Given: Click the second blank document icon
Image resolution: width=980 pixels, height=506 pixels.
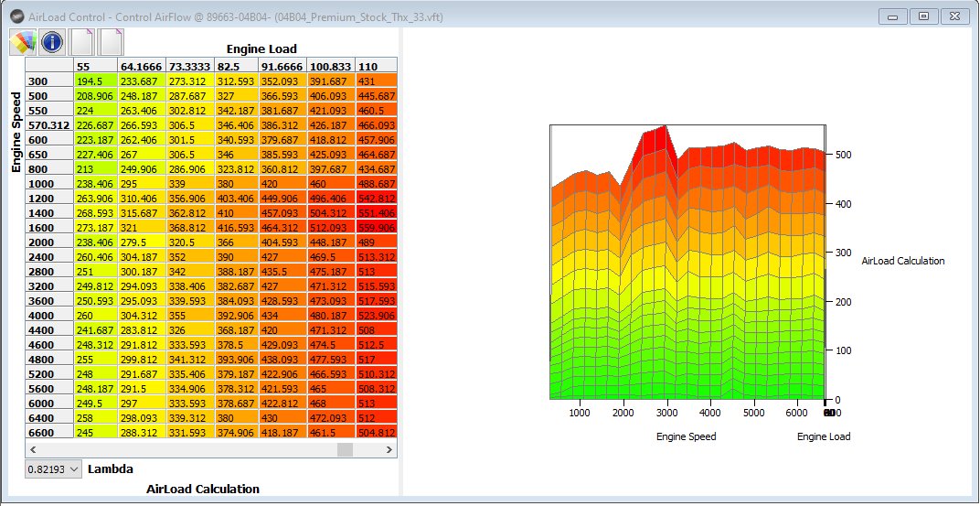Looking at the screenshot, I should pyautogui.click(x=112, y=42).
